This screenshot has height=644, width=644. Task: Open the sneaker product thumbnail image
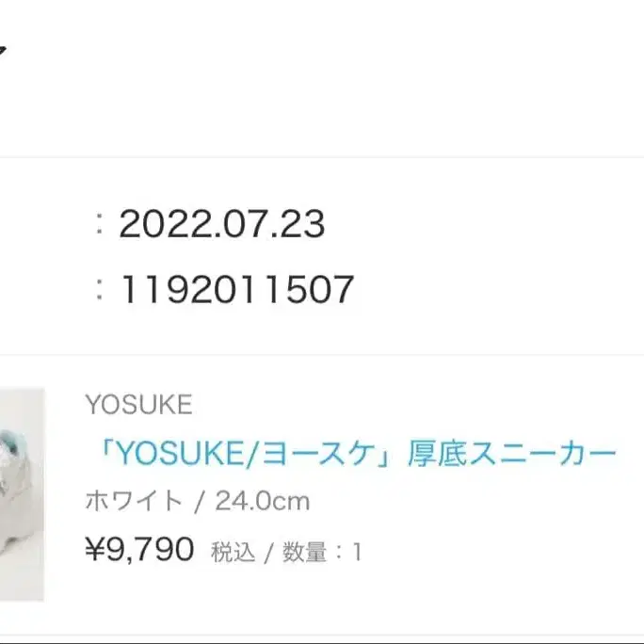coord(21,492)
